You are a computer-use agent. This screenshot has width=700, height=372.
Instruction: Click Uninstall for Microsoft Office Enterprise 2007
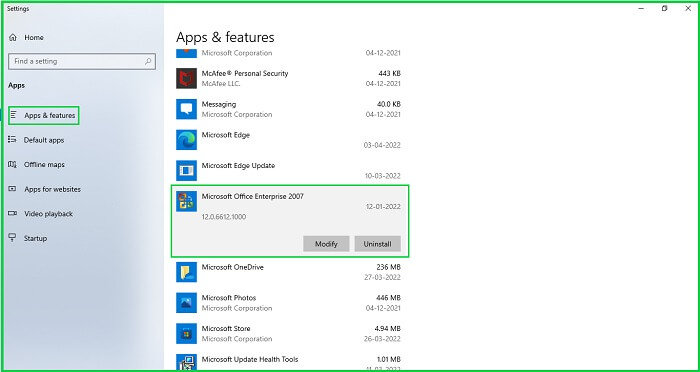(377, 244)
